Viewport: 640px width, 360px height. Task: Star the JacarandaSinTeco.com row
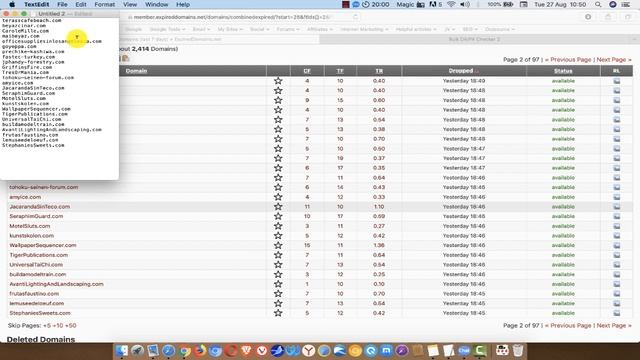(278, 207)
